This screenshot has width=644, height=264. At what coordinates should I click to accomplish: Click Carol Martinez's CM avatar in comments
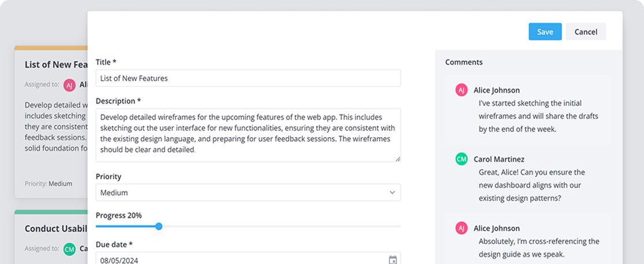(x=462, y=159)
